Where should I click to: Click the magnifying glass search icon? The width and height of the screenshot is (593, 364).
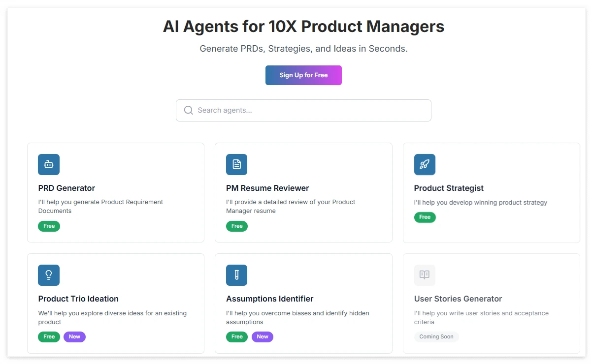point(188,110)
